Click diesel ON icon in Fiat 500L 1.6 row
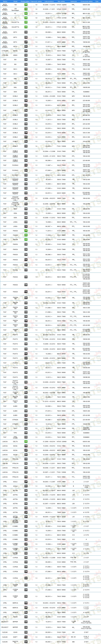Screen dimensions: 101x644 (26, 88)
